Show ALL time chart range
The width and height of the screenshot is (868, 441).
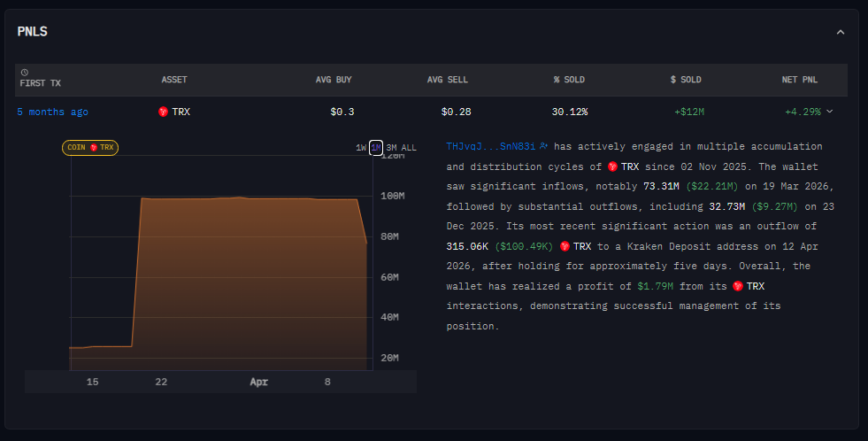(x=409, y=147)
